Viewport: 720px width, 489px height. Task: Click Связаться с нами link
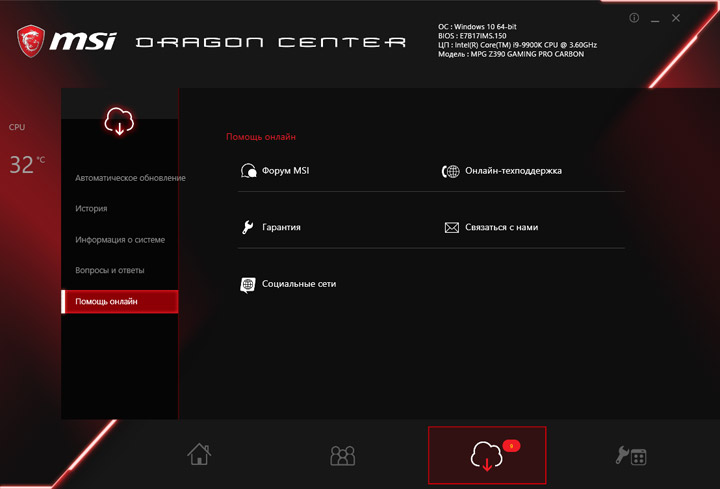click(501, 227)
